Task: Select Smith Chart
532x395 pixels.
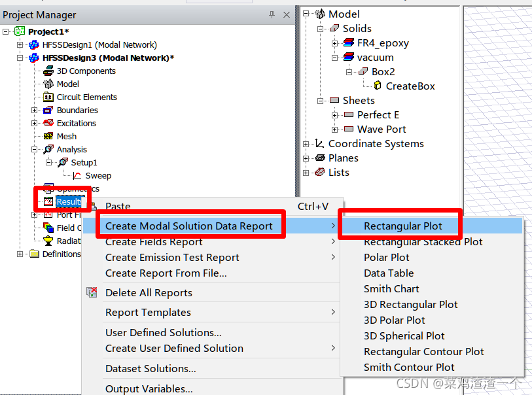Action: coord(432,288)
